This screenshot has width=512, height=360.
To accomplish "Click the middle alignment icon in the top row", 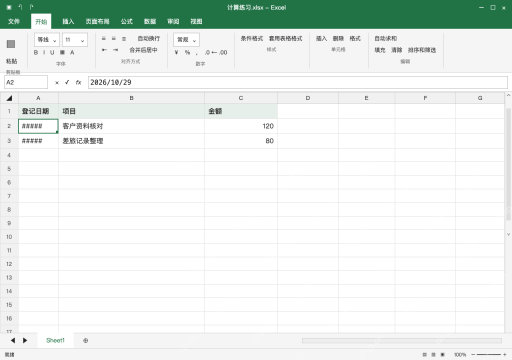I will pyautogui.click(x=114, y=39).
